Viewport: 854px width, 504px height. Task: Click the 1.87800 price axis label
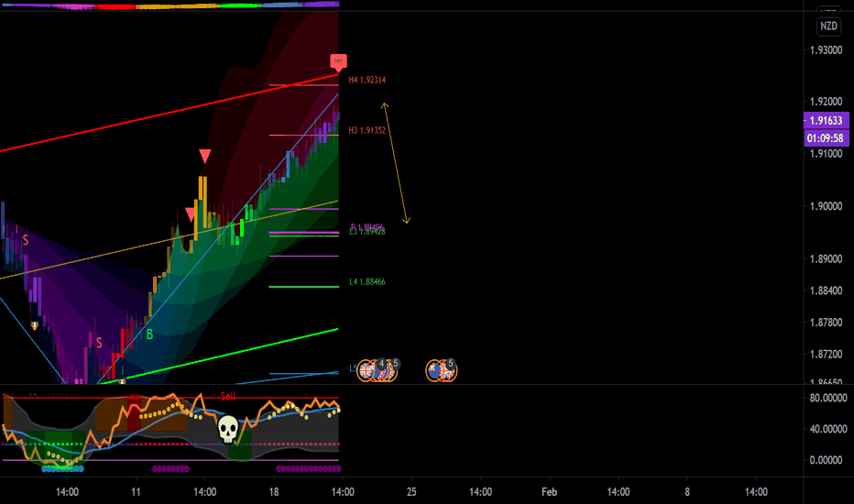(826, 322)
